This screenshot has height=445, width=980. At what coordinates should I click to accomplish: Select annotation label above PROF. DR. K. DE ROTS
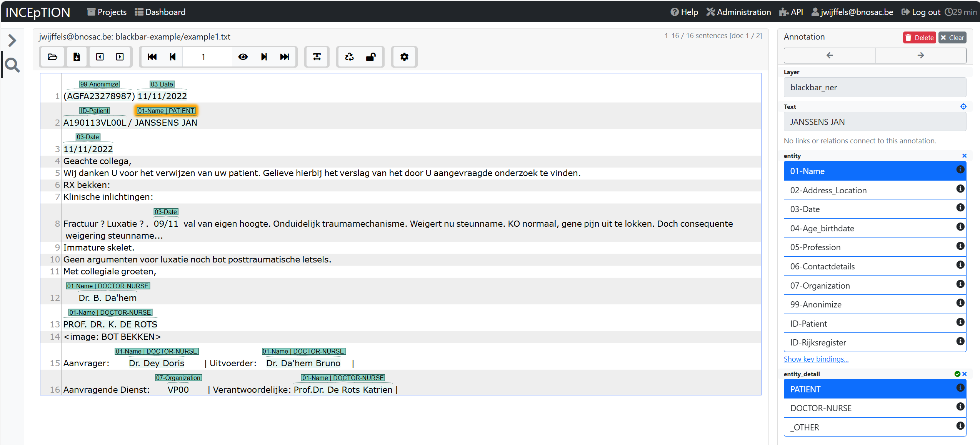click(x=110, y=312)
